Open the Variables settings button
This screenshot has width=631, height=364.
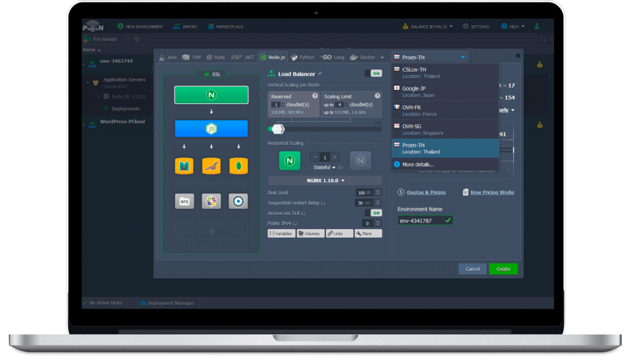point(281,233)
